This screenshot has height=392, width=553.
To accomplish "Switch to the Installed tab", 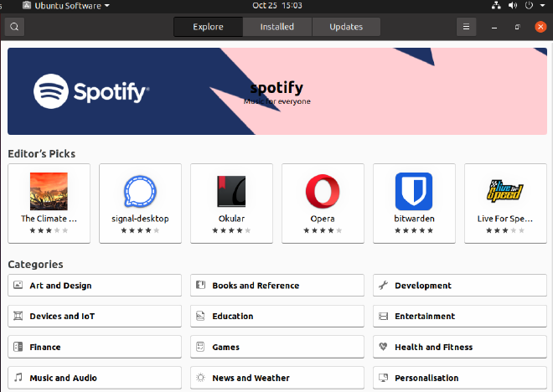I will [x=276, y=27].
